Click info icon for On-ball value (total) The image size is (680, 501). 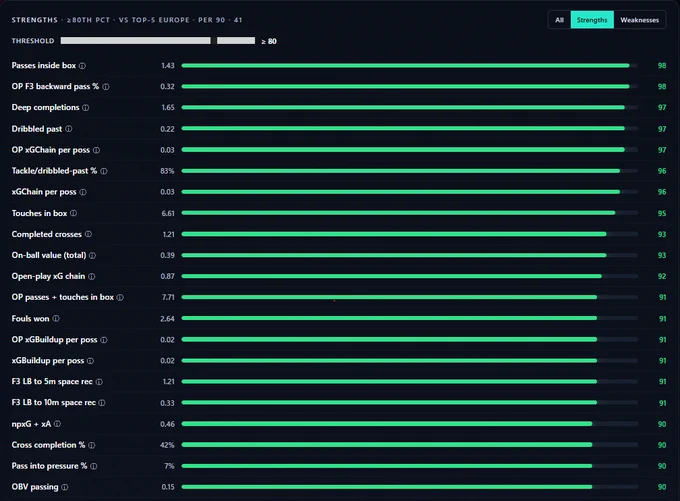click(92, 255)
